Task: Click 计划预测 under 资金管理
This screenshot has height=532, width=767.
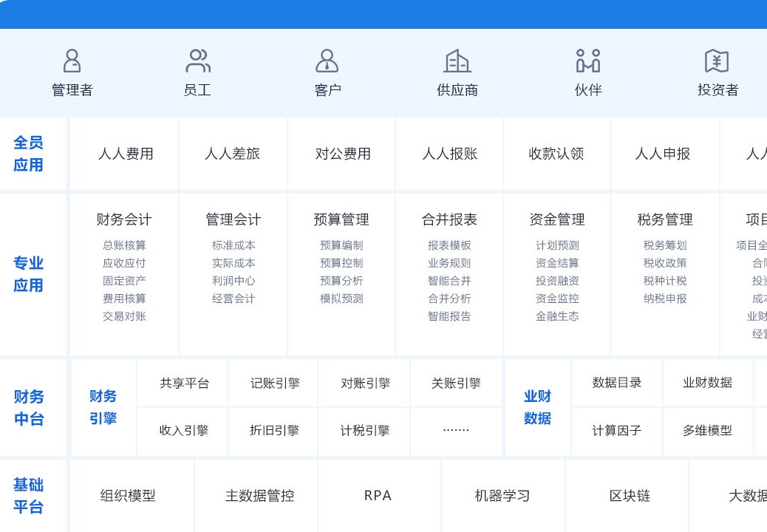Action: pyautogui.click(x=557, y=245)
